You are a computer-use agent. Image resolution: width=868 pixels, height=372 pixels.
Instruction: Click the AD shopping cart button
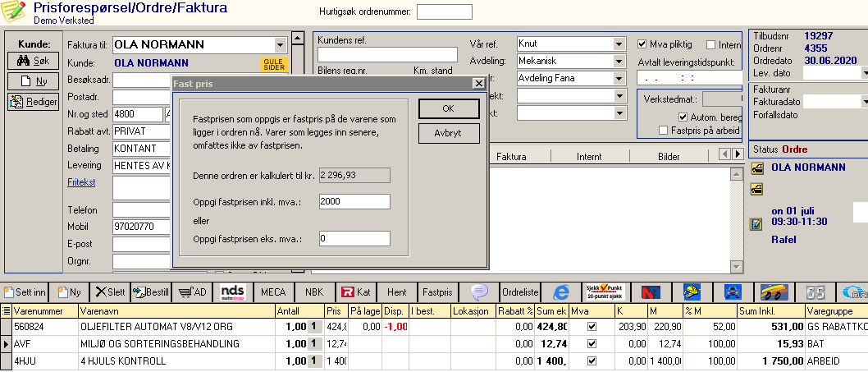tap(192, 292)
